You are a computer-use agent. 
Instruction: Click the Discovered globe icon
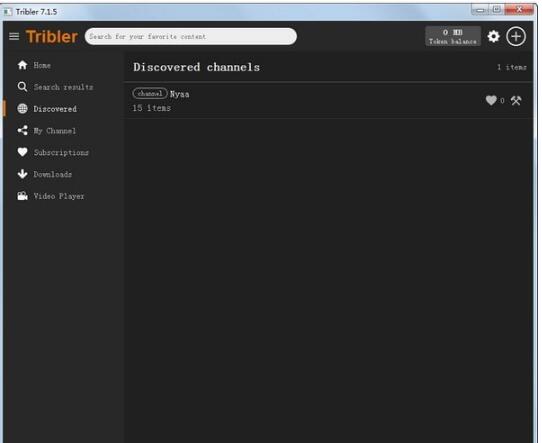(22, 109)
